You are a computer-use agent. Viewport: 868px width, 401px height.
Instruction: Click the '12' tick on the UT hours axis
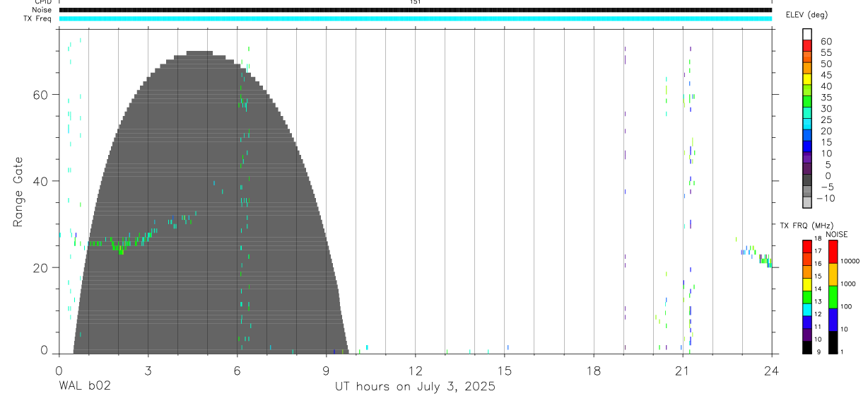click(x=415, y=370)
